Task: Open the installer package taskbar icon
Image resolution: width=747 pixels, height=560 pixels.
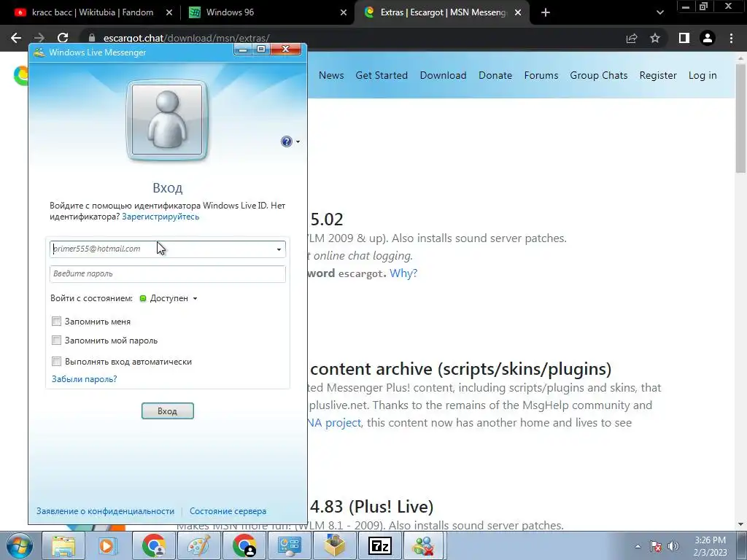Action: (334, 546)
